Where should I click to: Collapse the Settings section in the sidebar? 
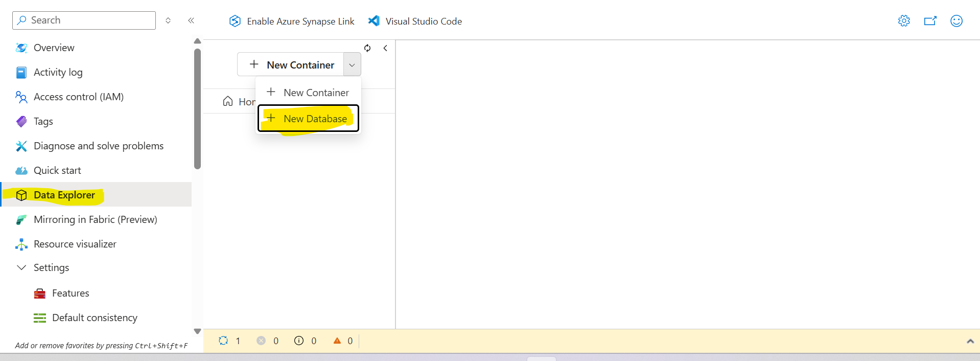21,267
